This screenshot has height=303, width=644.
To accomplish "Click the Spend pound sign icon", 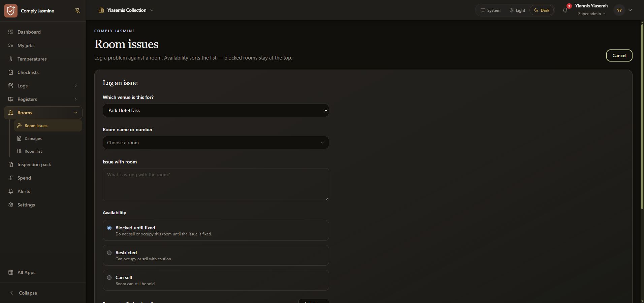I will (11, 178).
